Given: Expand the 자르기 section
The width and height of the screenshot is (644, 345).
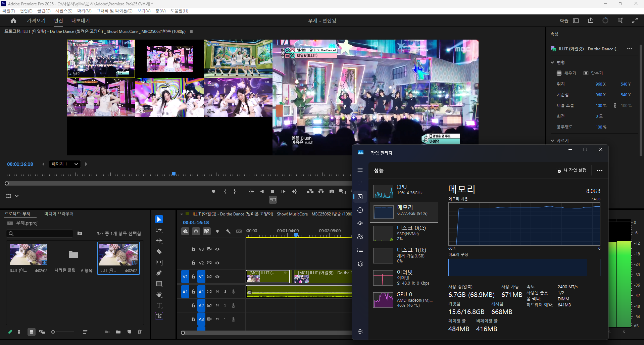Looking at the screenshot, I should (552, 141).
